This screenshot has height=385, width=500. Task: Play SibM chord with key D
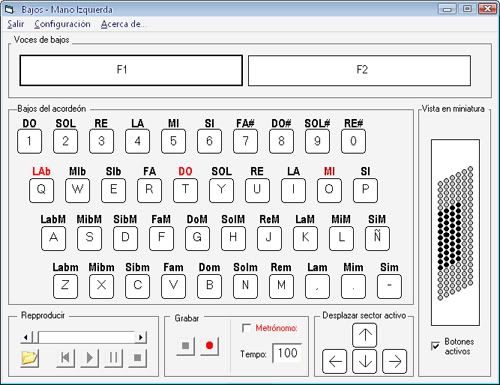(x=126, y=238)
